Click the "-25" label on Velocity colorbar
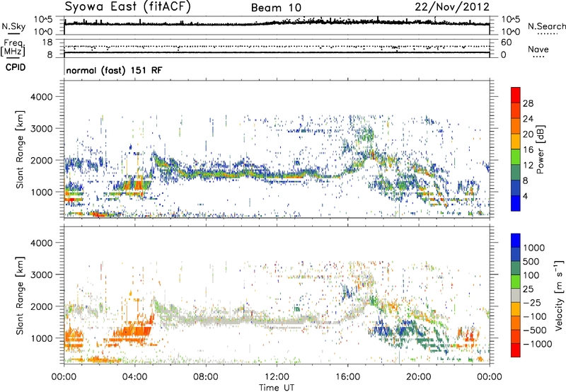The width and height of the screenshot is (566, 392). (x=533, y=303)
